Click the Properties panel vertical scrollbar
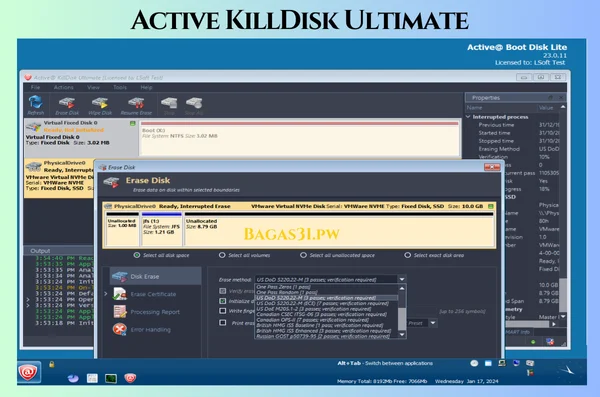Image resolution: width=600 pixels, height=397 pixels. 563,295
